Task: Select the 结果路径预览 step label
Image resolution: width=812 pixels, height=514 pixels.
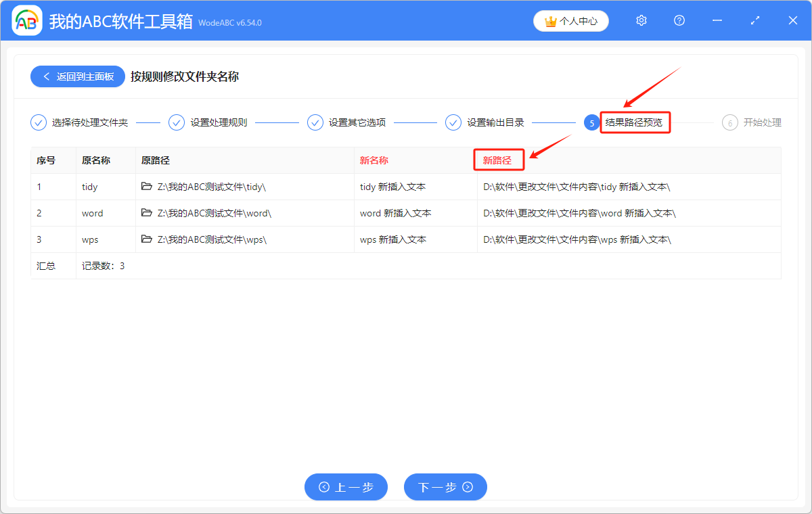Action: pyautogui.click(x=635, y=122)
